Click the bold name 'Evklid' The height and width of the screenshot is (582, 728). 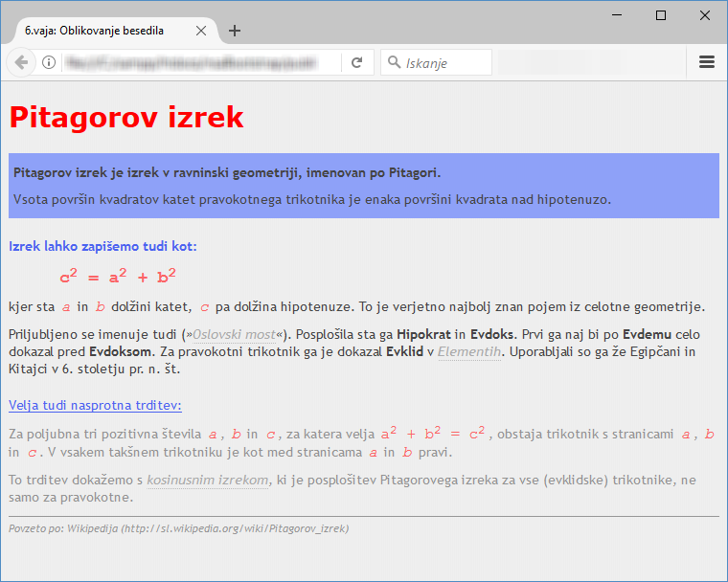[404, 352]
